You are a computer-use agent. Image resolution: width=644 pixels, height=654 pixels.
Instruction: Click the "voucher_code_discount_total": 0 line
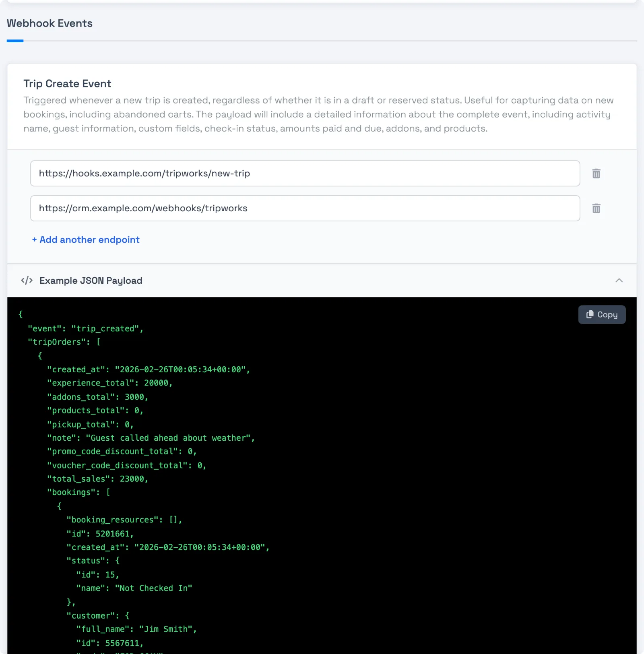point(127,466)
